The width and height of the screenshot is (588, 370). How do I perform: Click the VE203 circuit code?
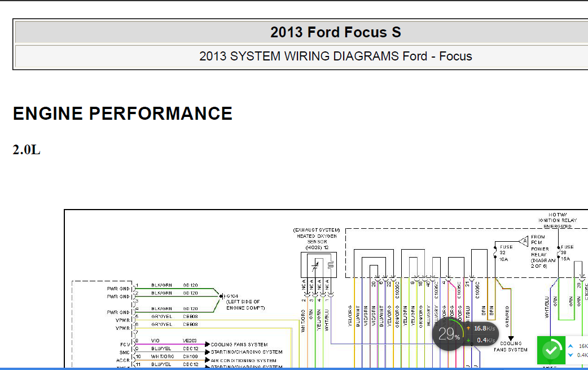tap(190, 341)
